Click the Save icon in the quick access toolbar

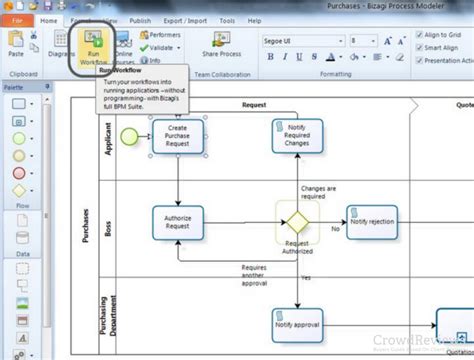click(48, 5)
